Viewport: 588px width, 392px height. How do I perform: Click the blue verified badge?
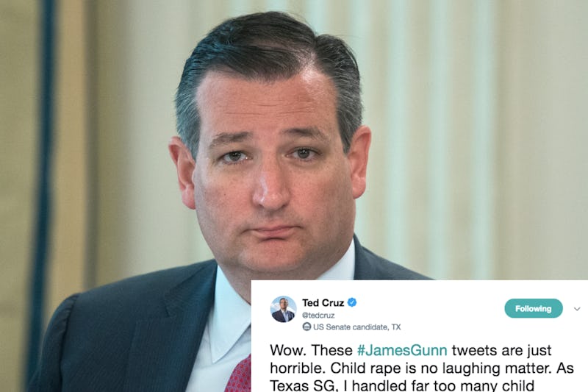point(352,302)
